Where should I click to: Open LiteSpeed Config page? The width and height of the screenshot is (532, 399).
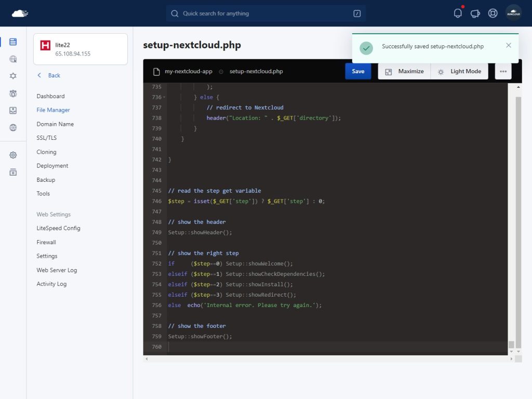[x=58, y=228]
